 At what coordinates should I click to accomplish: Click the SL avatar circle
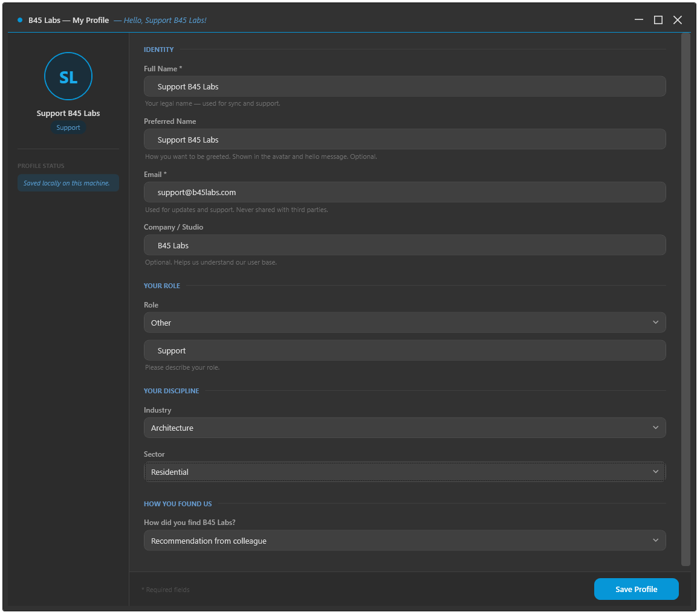pyautogui.click(x=68, y=76)
